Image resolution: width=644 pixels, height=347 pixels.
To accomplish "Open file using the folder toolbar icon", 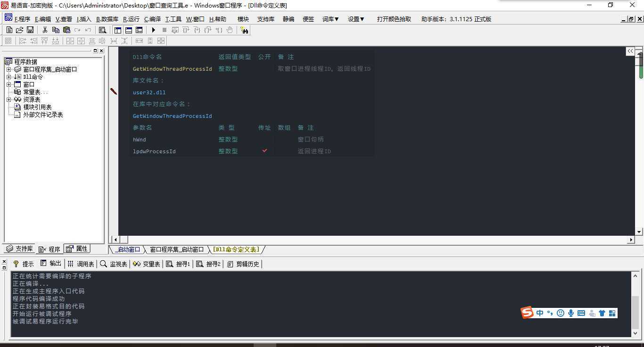I will tap(19, 30).
